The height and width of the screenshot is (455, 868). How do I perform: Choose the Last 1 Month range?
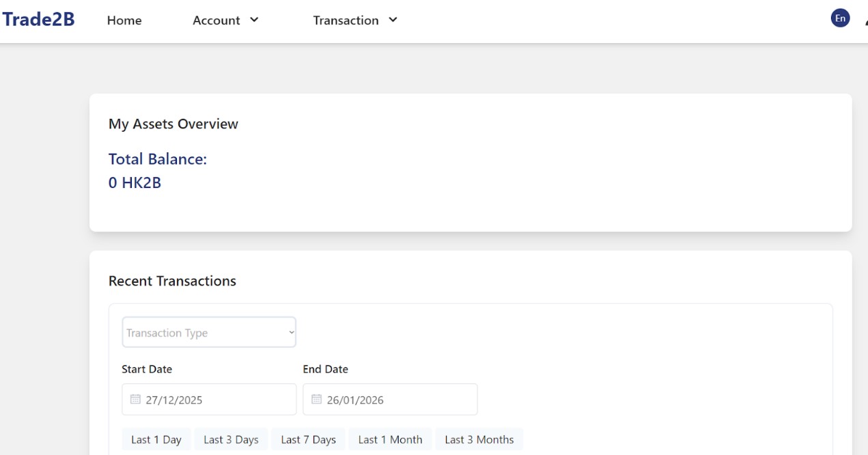(x=390, y=439)
